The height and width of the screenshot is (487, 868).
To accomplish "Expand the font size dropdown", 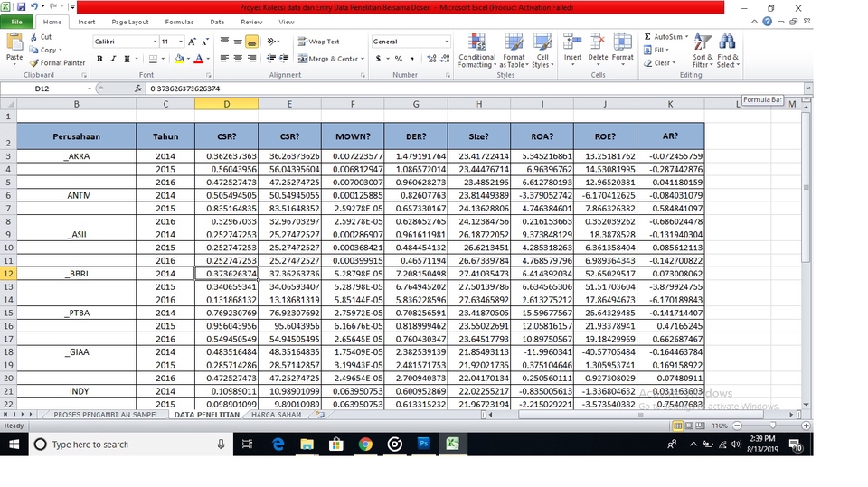I will pos(181,42).
